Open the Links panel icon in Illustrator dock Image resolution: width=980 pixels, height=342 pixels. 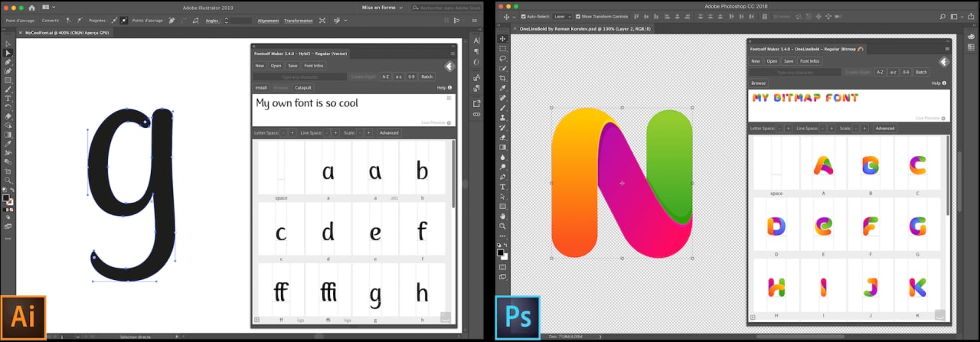click(x=476, y=114)
